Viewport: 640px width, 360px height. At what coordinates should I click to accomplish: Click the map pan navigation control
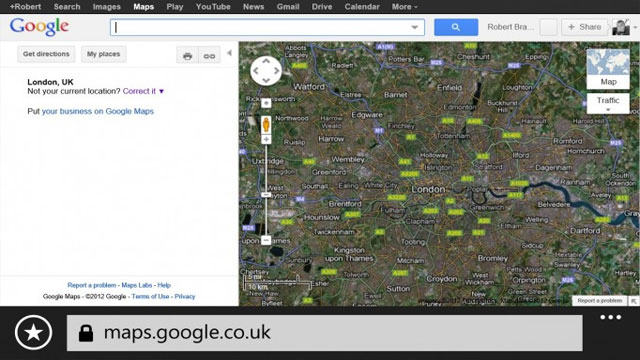point(266,71)
